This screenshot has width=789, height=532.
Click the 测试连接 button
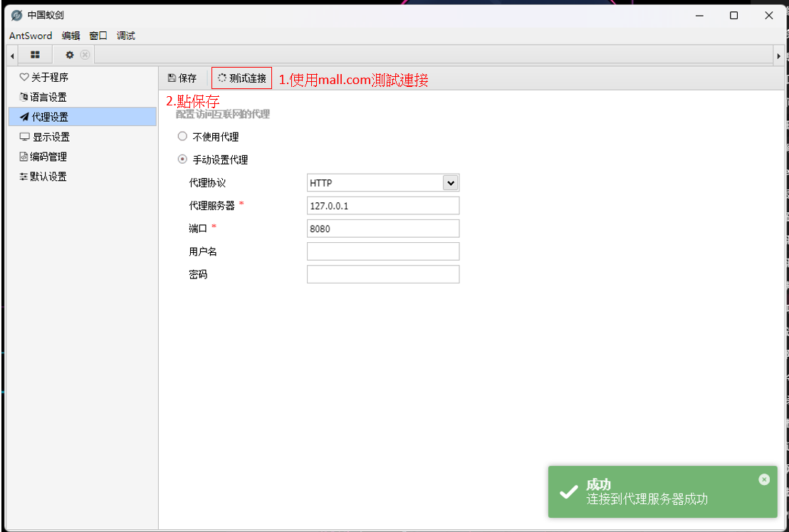click(x=241, y=78)
